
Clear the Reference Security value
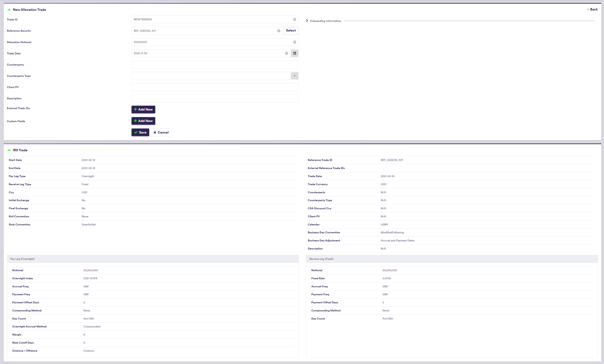pos(279,31)
